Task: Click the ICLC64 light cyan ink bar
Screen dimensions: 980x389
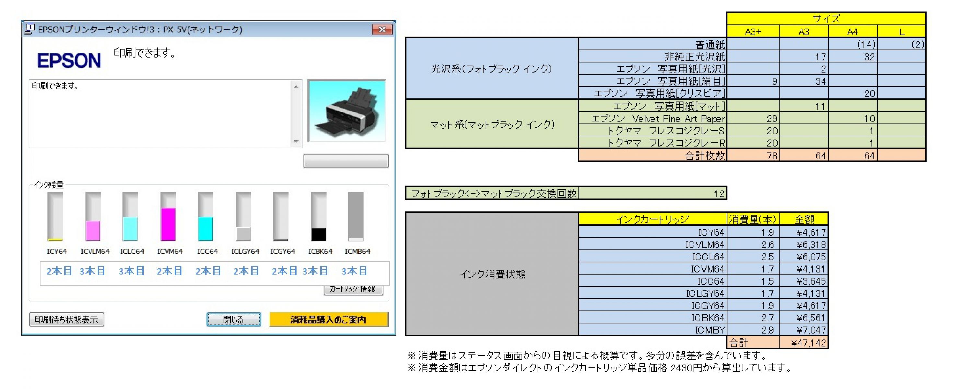Action: [130, 216]
